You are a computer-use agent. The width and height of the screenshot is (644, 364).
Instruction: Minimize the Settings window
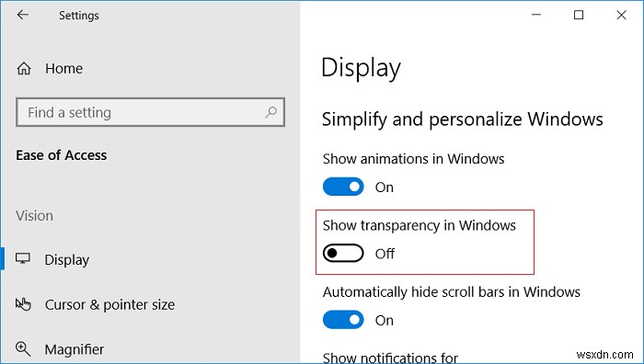pyautogui.click(x=536, y=15)
